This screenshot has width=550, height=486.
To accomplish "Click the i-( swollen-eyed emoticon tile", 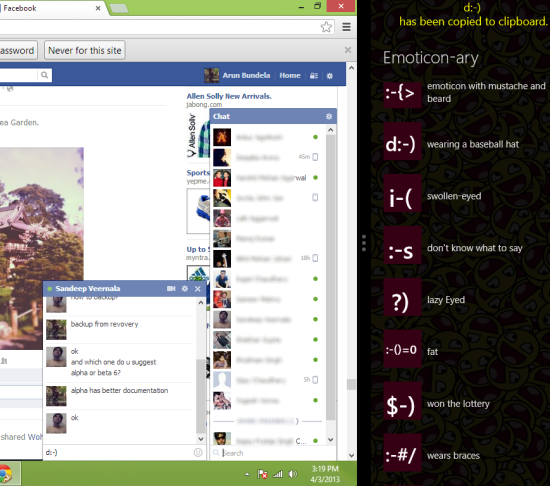I will click(402, 196).
